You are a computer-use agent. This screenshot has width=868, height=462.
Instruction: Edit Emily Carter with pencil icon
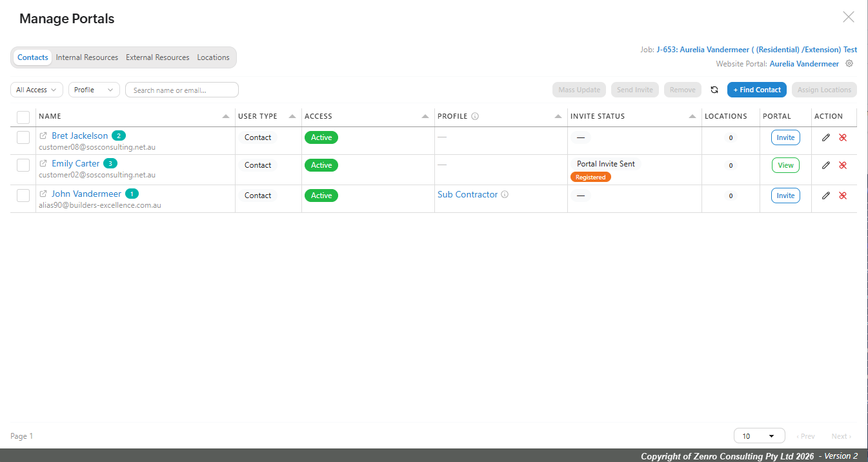(x=826, y=165)
